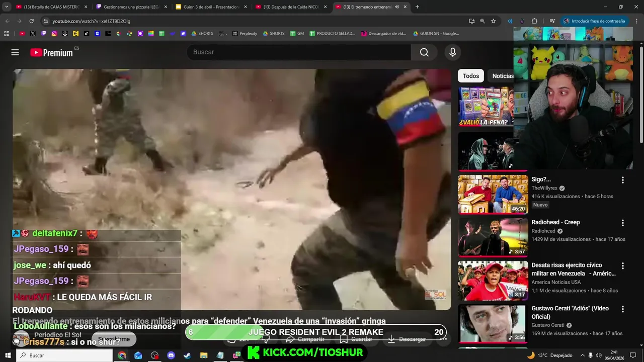Open the PRODUCTO SELLAD... bookmark

[x=333, y=34]
